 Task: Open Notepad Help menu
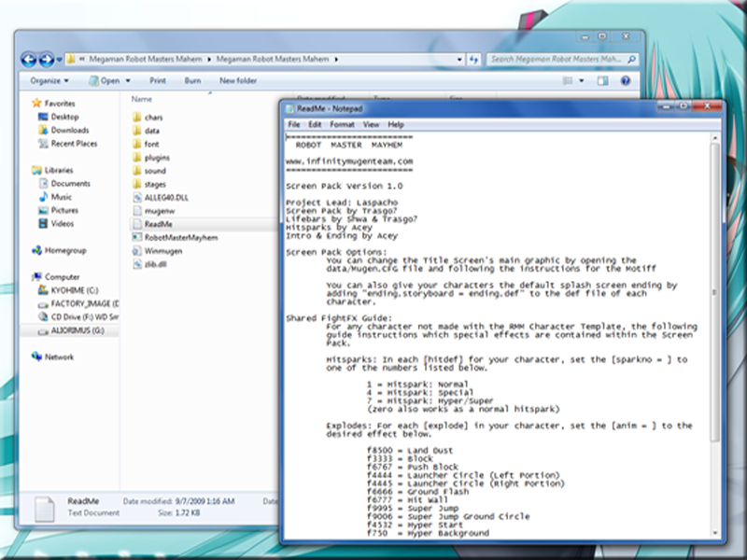pyautogui.click(x=396, y=124)
